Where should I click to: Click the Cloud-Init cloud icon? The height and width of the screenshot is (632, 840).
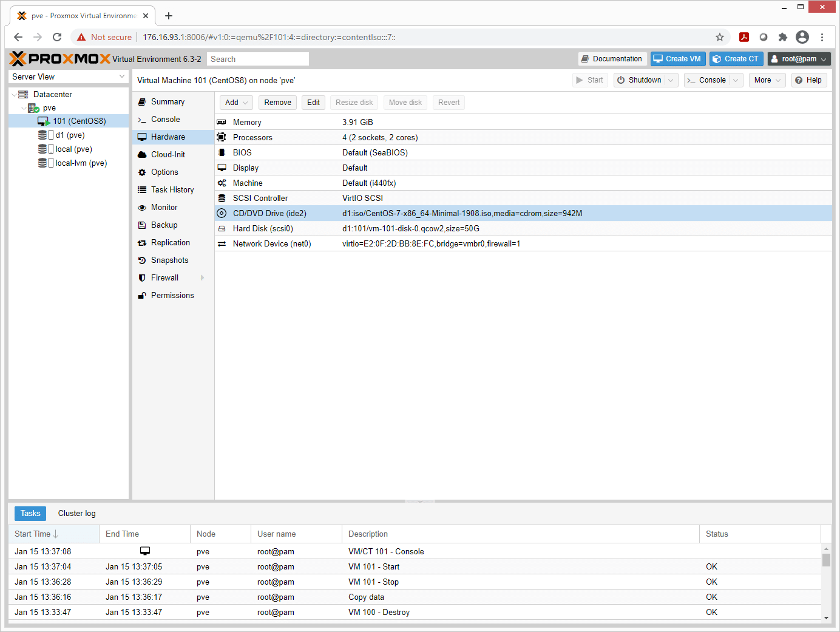(142, 155)
